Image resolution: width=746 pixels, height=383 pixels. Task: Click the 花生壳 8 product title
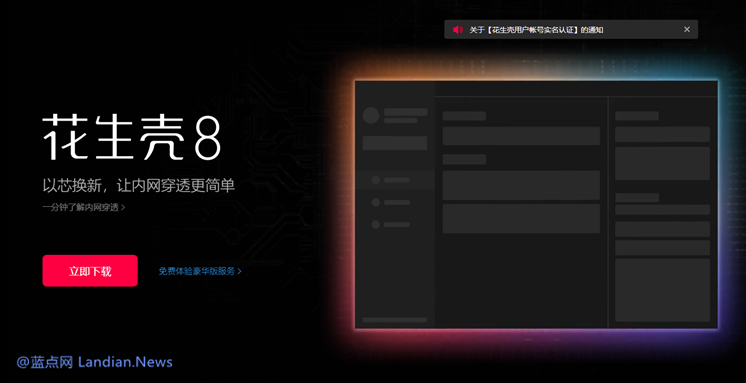pos(132,137)
